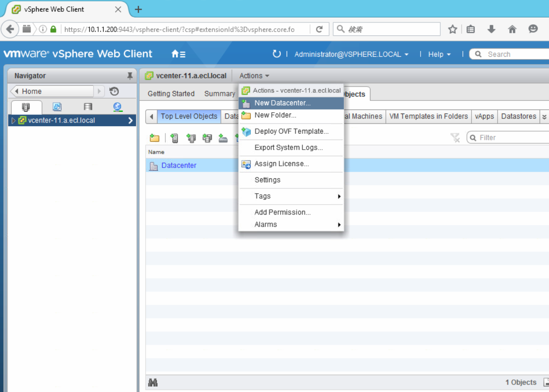The width and height of the screenshot is (549, 392).
Task: Choose Deploy OVF Template menu entry
Action: (x=291, y=131)
